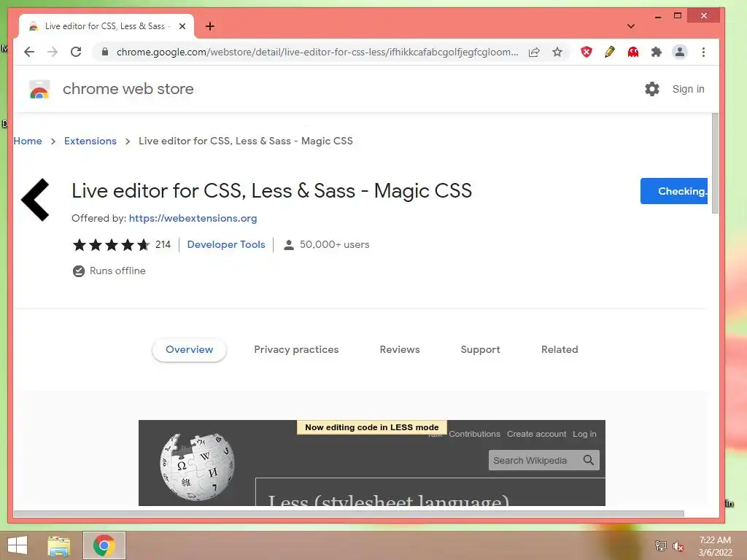Click the blue Checking button
Image resolution: width=747 pixels, height=560 pixels.
[x=673, y=191]
